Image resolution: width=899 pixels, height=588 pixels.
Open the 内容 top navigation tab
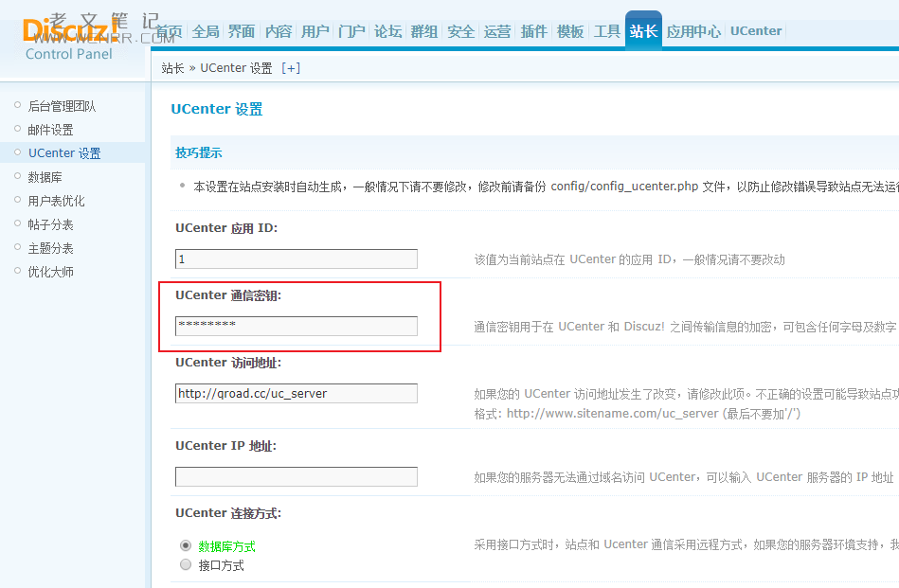coord(279,31)
